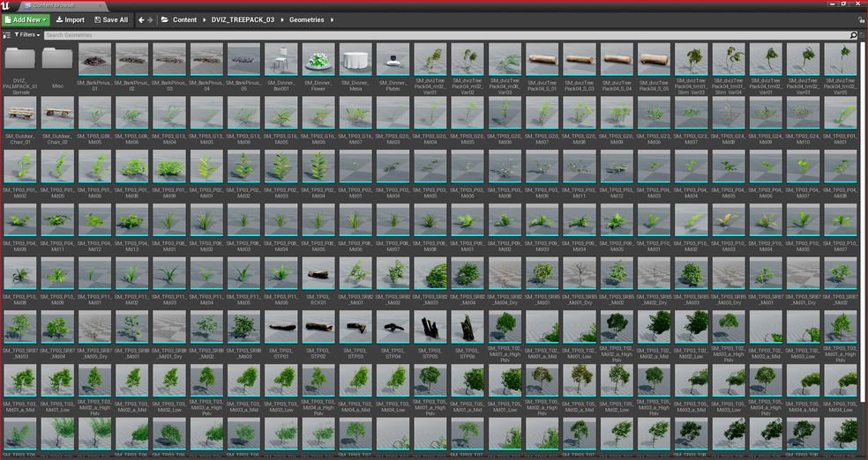Select SM_dvizTreePack04_S_05 log thumbnail
The image size is (868, 460).
(x=654, y=59)
